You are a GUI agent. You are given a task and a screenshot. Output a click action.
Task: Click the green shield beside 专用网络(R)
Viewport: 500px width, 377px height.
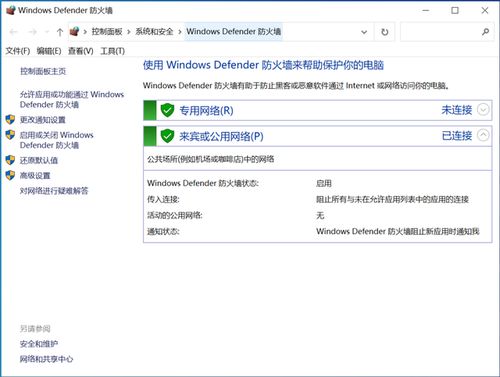167,110
